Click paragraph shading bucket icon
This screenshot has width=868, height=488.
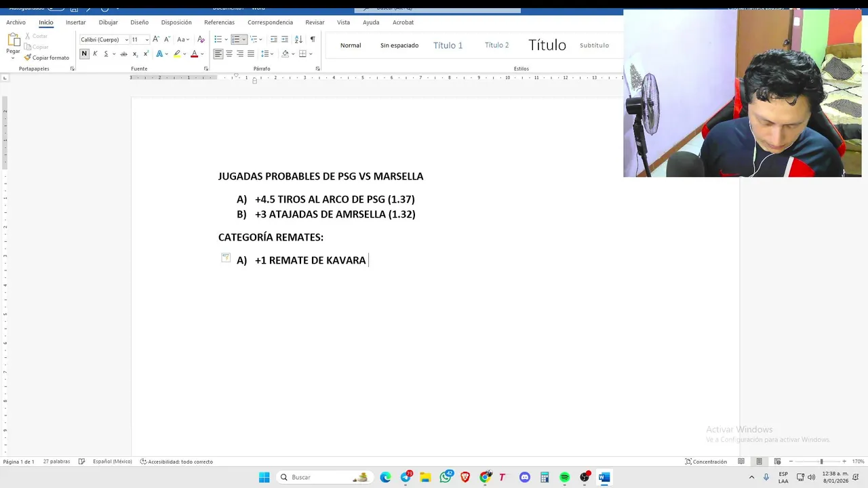coord(285,54)
